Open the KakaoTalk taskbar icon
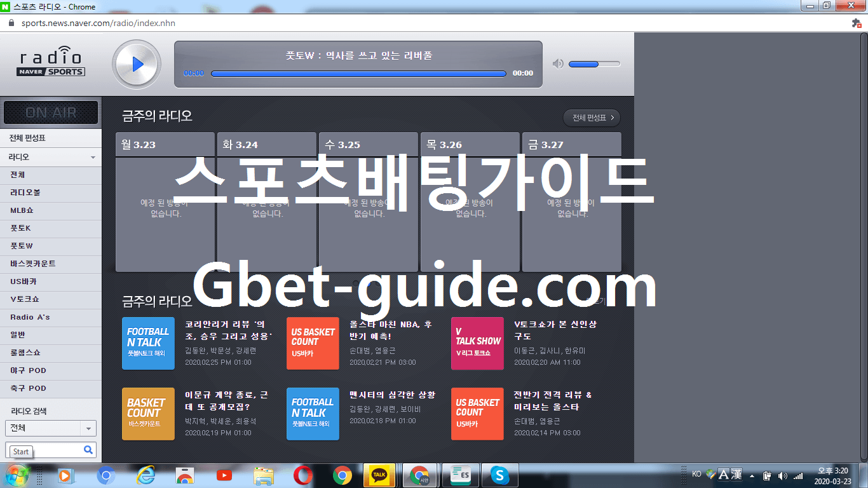 pyautogui.click(x=379, y=475)
